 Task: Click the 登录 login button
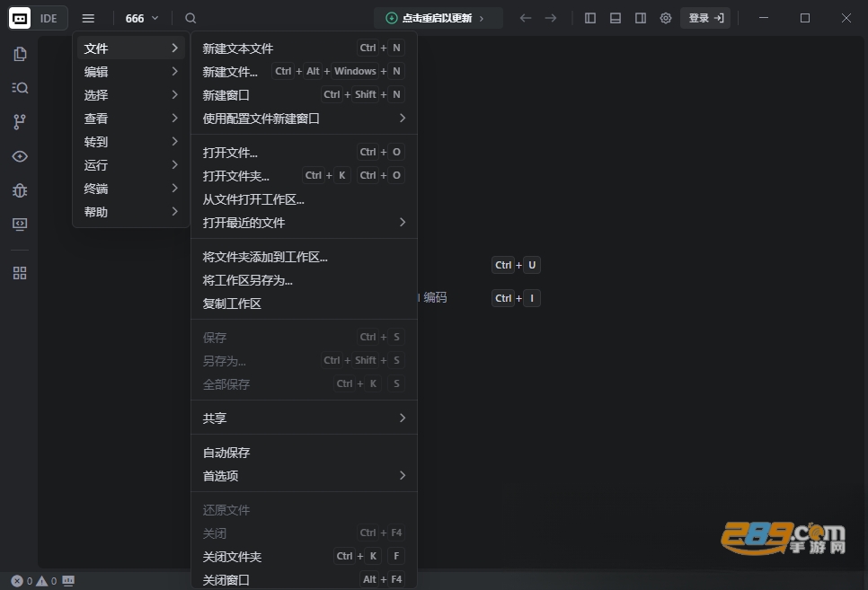coord(705,18)
